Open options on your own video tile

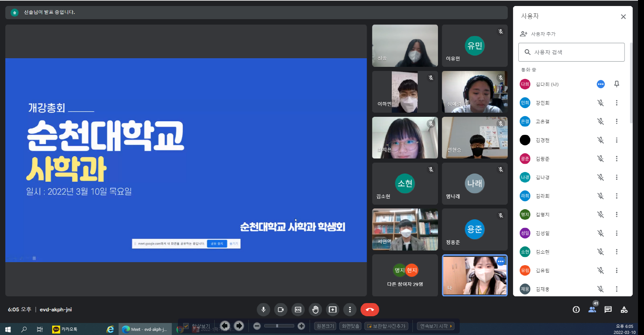(501, 261)
